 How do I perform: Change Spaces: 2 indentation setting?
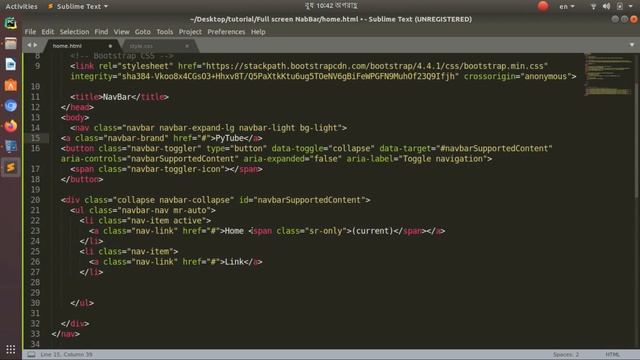point(566,354)
